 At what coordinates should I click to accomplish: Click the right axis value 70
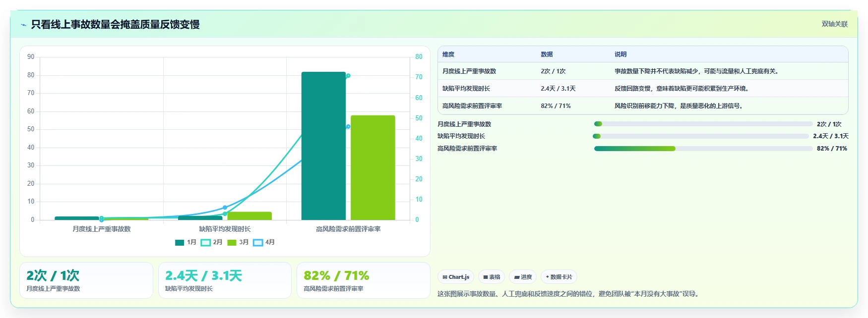pyautogui.click(x=419, y=77)
